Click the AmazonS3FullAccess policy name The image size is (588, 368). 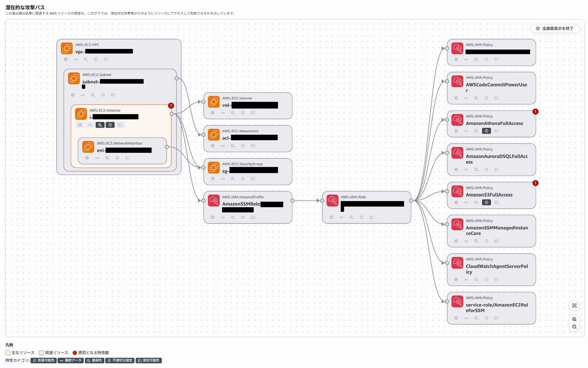point(489,195)
